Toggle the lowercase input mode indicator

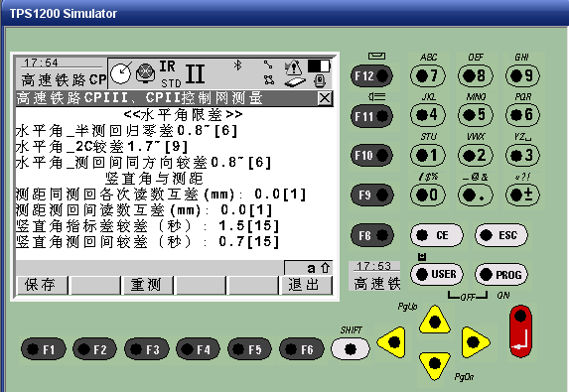(x=308, y=268)
